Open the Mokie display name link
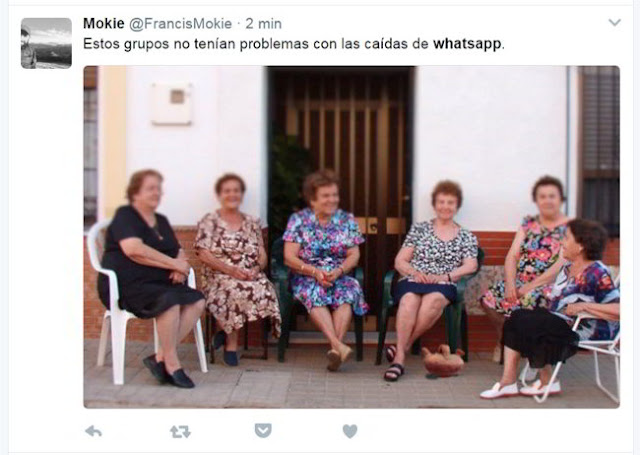 (x=104, y=23)
